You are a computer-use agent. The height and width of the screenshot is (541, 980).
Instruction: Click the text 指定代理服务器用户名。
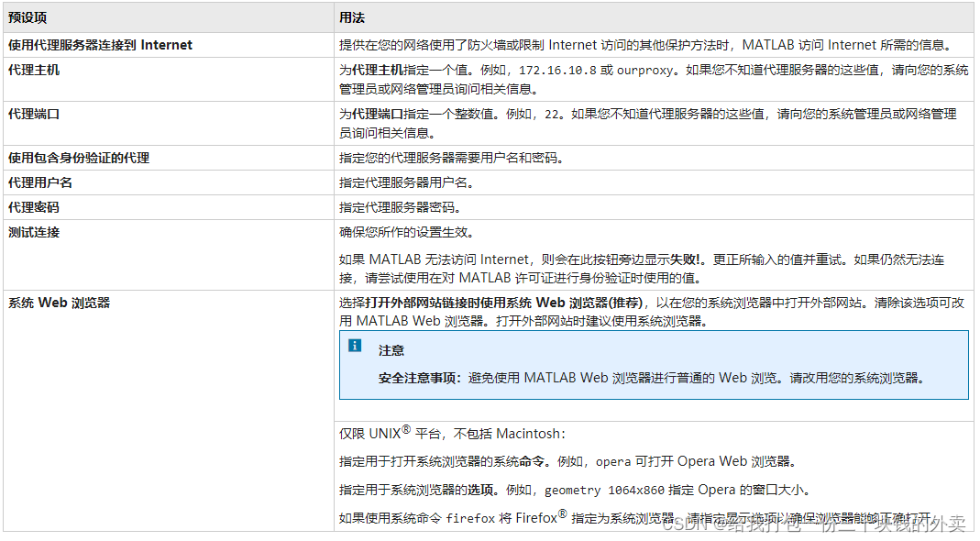click(x=407, y=182)
